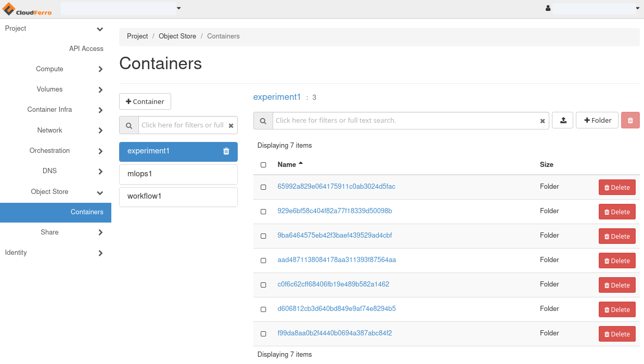Open the user account menu icon

point(548,8)
